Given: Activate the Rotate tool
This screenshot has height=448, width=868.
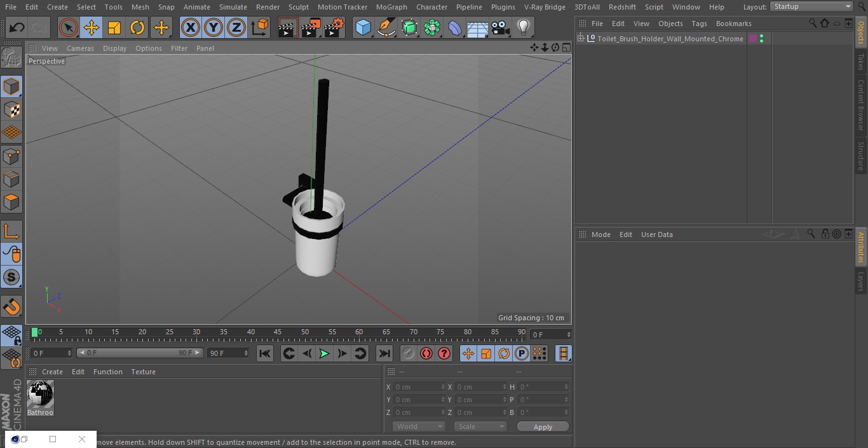Looking at the screenshot, I should [137, 27].
